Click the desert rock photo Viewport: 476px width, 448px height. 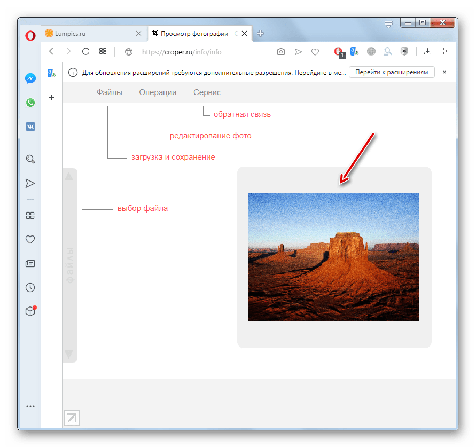tap(333, 257)
